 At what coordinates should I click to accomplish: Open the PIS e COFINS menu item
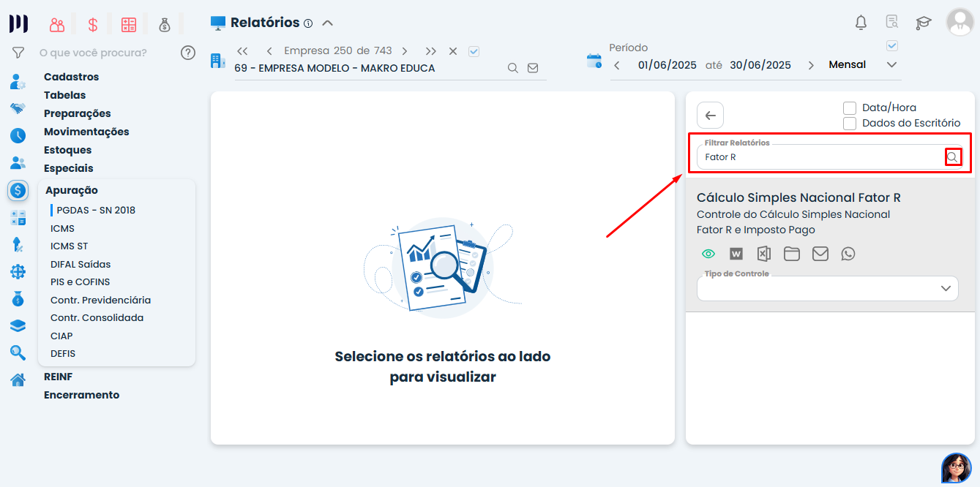click(80, 282)
